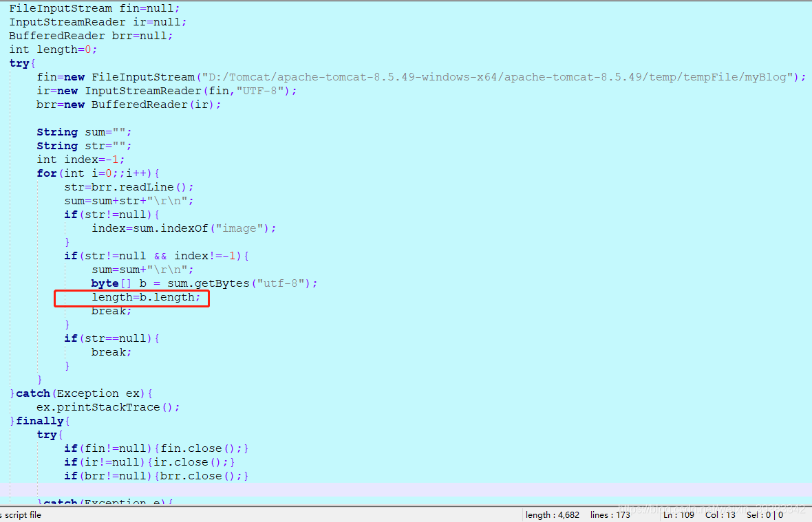
Task: Click the 'String str="";' line
Action: click(x=84, y=146)
